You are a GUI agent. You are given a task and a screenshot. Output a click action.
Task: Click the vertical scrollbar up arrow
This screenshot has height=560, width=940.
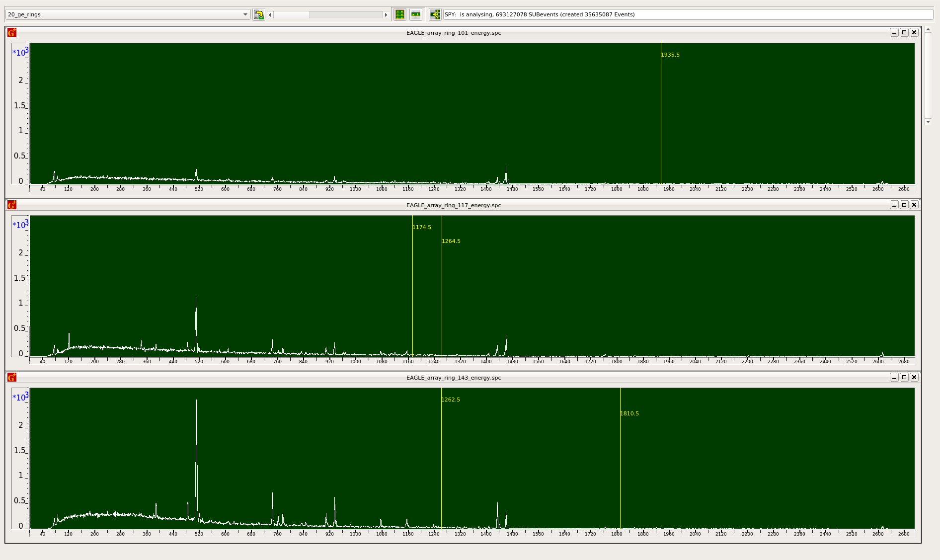pyautogui.click(x=928, y=30)
